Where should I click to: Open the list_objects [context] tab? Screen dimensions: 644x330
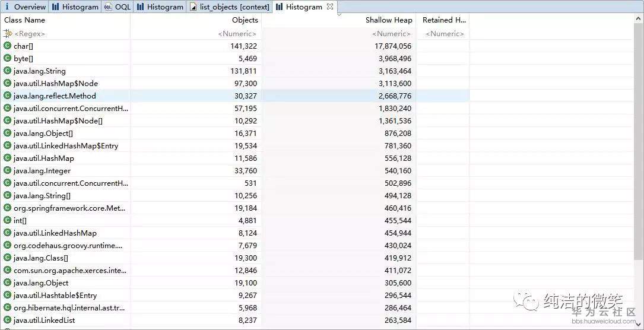[x=230, y=7]
